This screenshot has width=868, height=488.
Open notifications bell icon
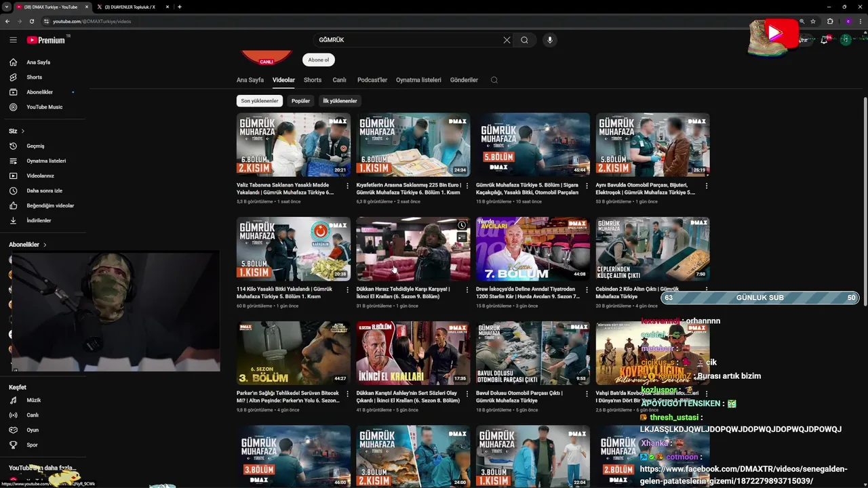(824, 40)
